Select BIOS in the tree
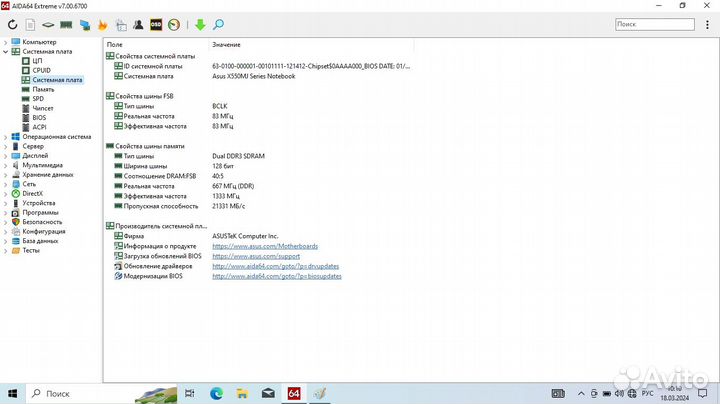The image size is (720, 404). (39, 118)
